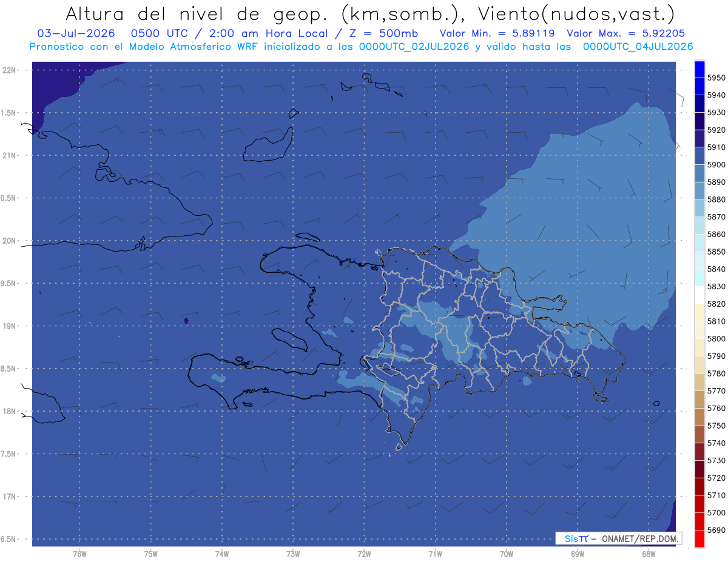Select the forecast date '03-Jul-2026'
This screenshot has height=562, width=728.
76,33
